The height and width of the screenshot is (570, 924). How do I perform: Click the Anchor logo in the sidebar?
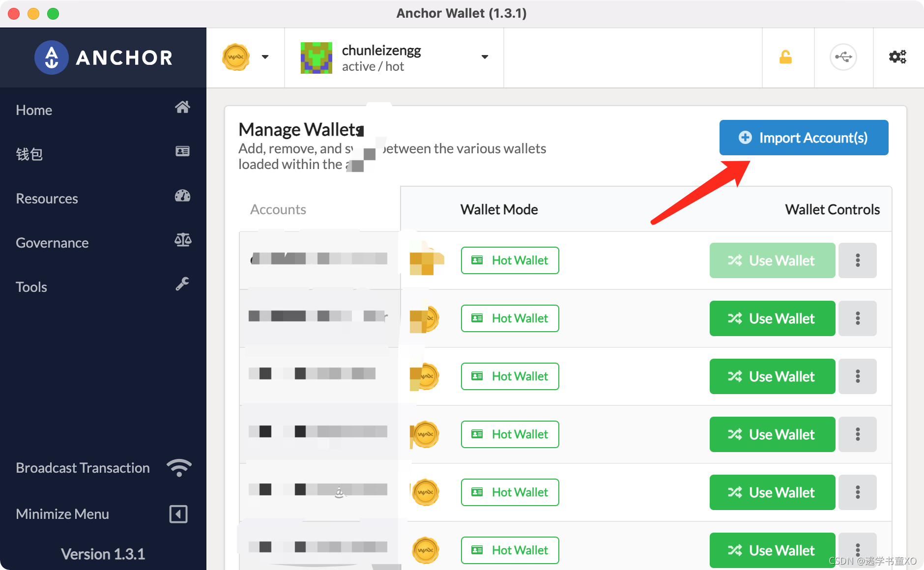104,57
